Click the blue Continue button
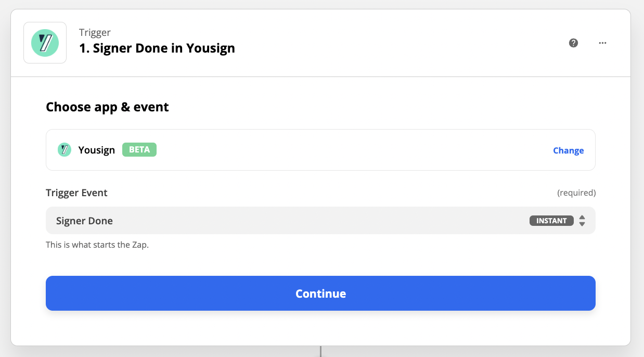The height and width of the screenshot is (357, 644). pos(320,294)
